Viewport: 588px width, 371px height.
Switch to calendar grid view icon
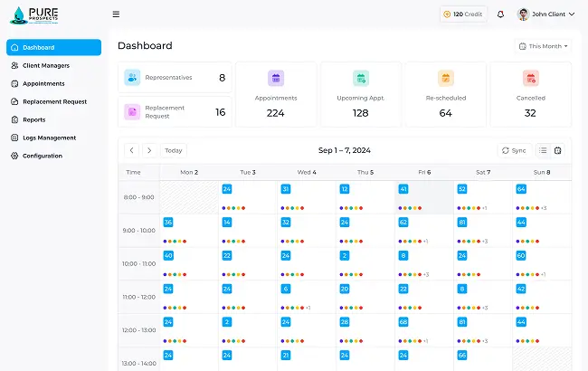[558, 150]
